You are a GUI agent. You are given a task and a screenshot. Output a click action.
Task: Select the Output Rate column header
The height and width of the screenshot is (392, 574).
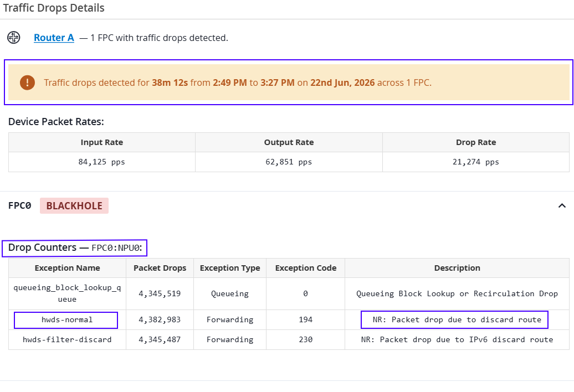click(289, 142)
